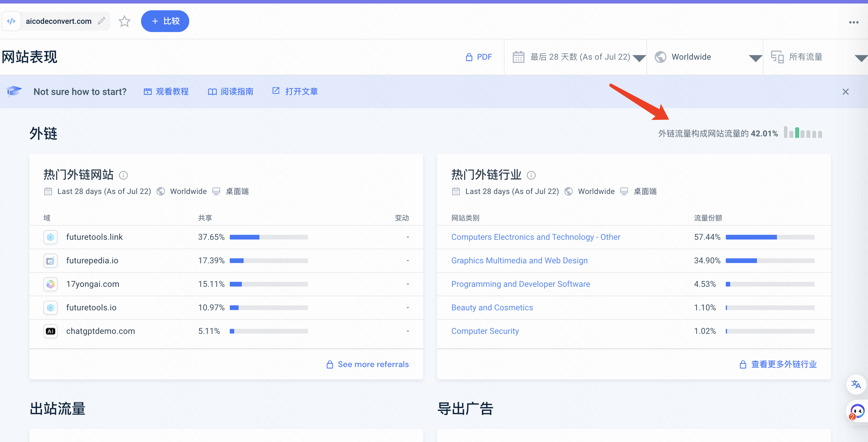This screenshot has width=868, height=442.
Task: Click the devices icon beside 所有流量
Action: [777, 57]
